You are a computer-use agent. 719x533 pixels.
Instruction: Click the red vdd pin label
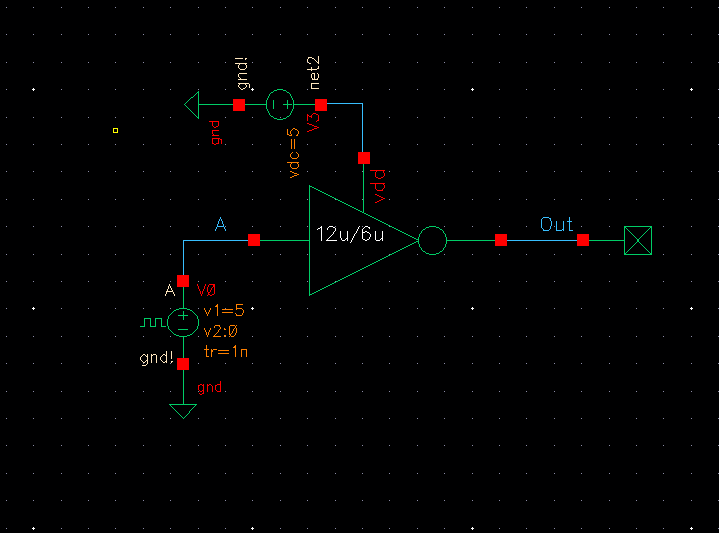(380, 186)
